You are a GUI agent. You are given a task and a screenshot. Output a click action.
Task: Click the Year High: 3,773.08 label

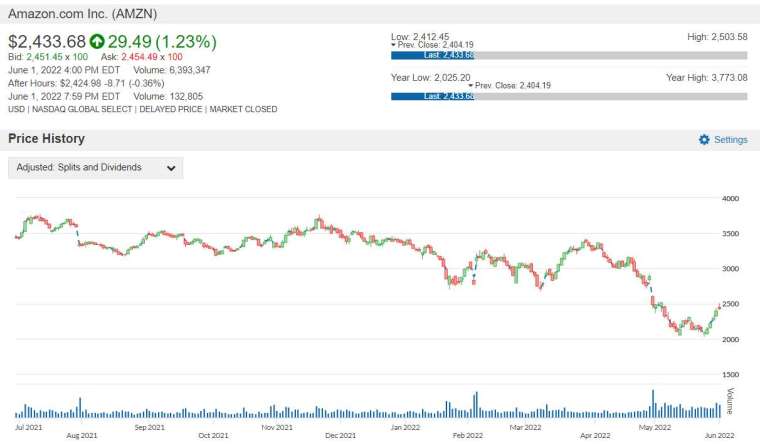tap(706, 78)
